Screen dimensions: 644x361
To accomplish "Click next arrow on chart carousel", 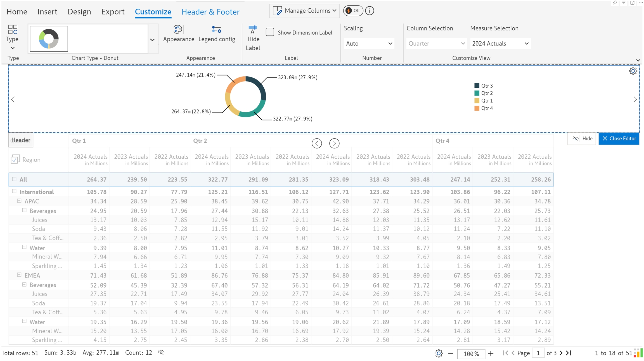I will click(x=635, y=99).
